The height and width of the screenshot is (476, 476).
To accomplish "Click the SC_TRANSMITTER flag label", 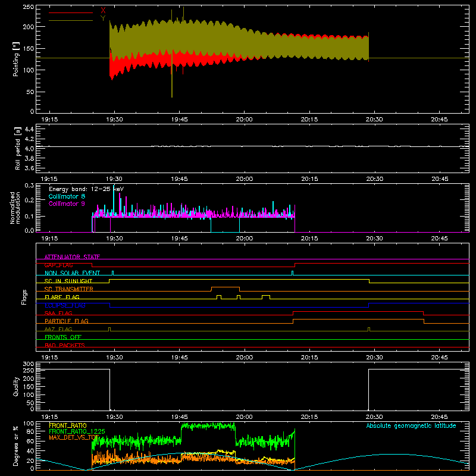I will click(69, 289).
